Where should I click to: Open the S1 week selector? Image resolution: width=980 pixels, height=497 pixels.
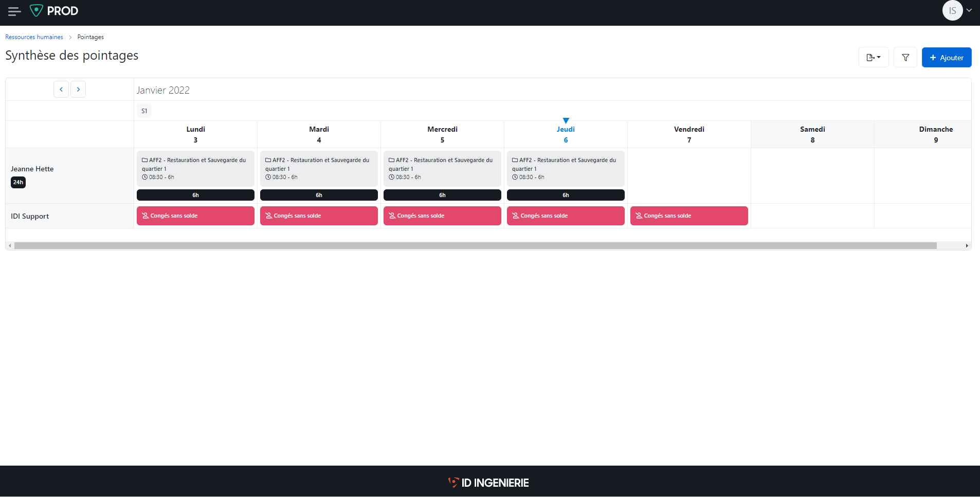144,110
